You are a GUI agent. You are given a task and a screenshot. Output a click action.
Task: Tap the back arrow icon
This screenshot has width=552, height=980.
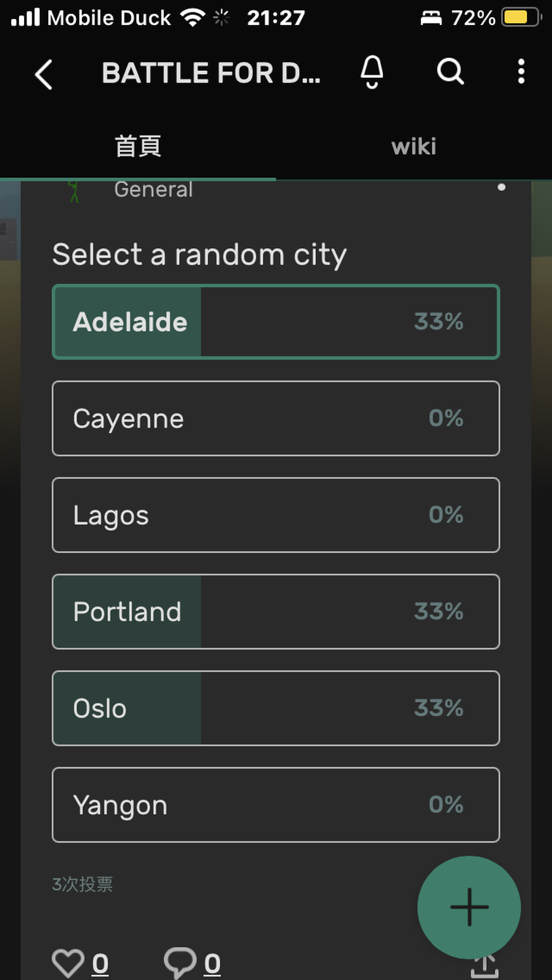point(44,74)
